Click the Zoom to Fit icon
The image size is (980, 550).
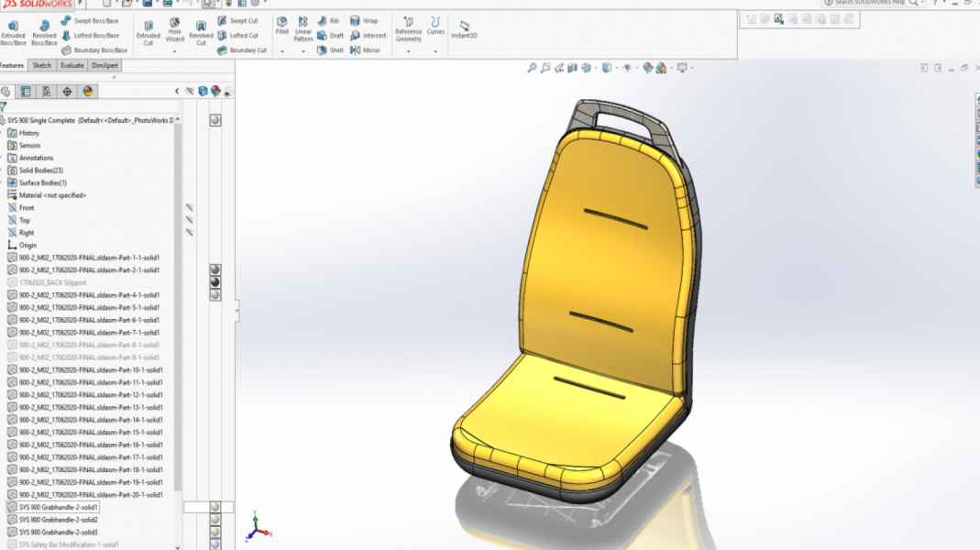tap(532, 68)
